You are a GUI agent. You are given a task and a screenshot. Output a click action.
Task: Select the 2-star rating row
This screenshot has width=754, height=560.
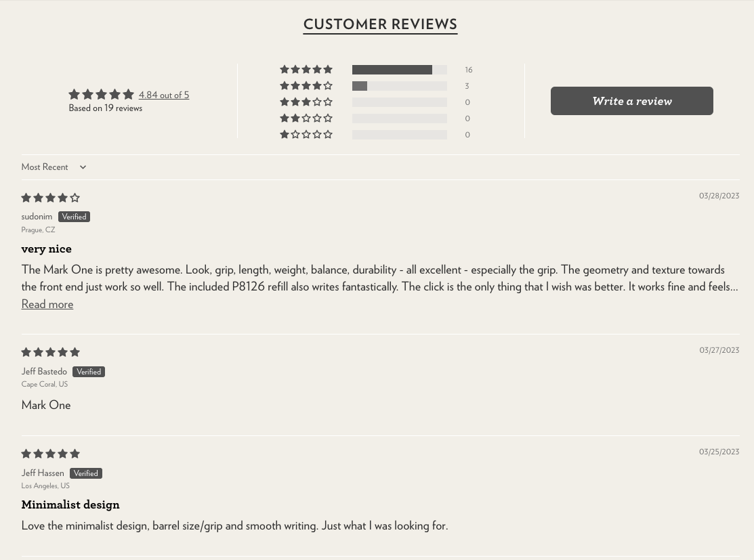pos(306,119)
